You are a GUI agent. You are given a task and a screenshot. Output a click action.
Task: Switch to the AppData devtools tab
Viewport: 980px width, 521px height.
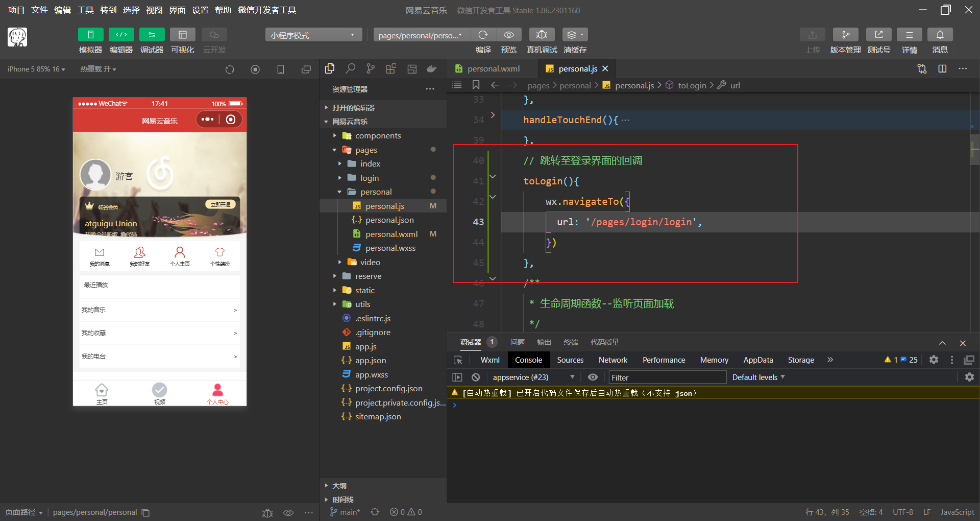(x=758, y=360)
